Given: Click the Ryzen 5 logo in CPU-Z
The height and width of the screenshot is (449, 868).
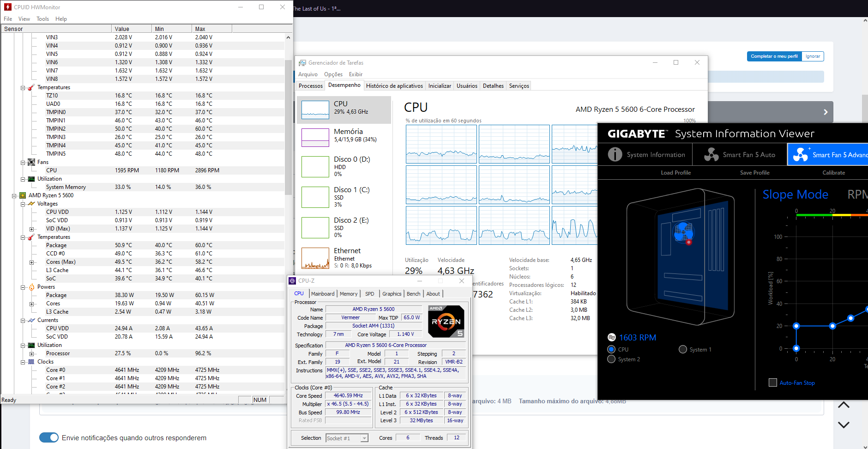Looking at the screenshot, I should tap(446, 322).
